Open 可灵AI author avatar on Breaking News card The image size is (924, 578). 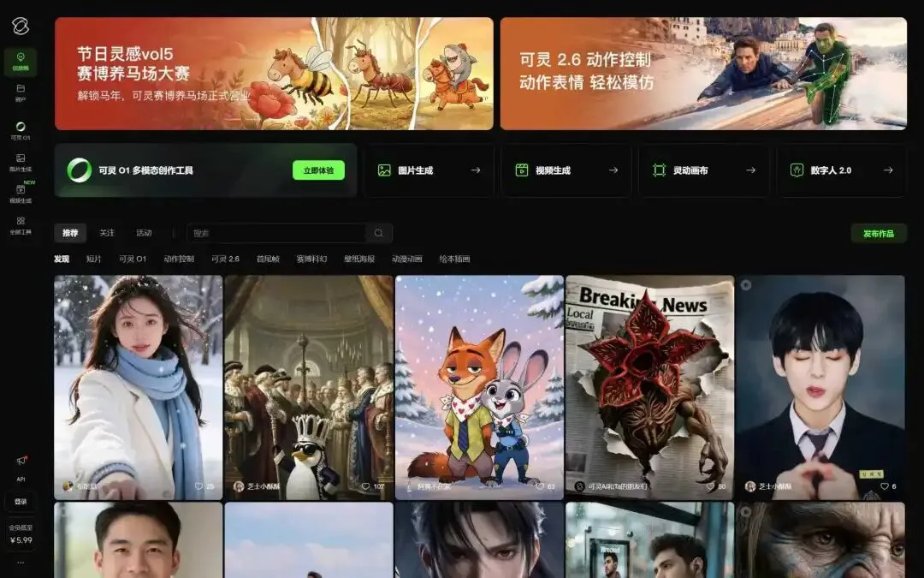point(579,486)
